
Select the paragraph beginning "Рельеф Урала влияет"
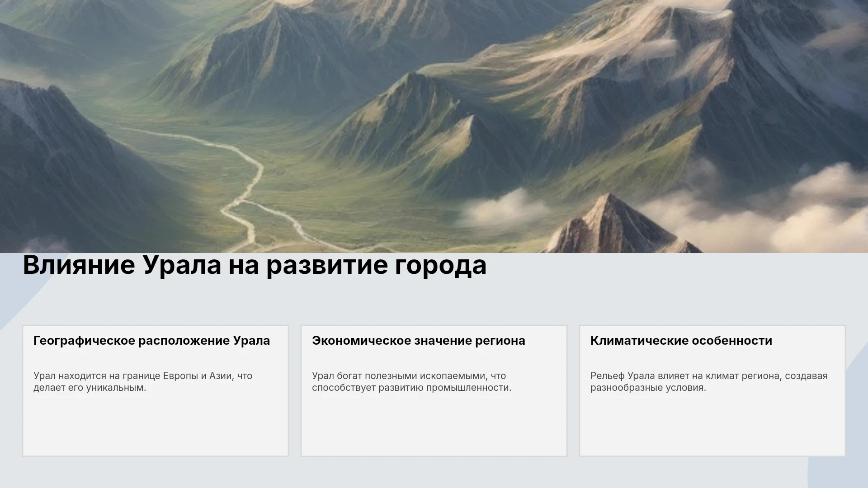(x=709, y=382)
